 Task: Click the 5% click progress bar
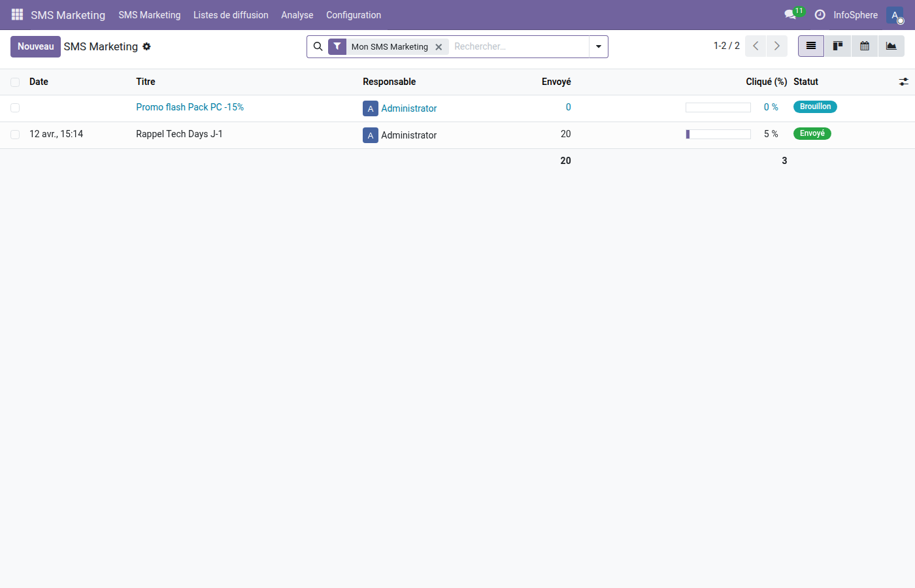718,133
